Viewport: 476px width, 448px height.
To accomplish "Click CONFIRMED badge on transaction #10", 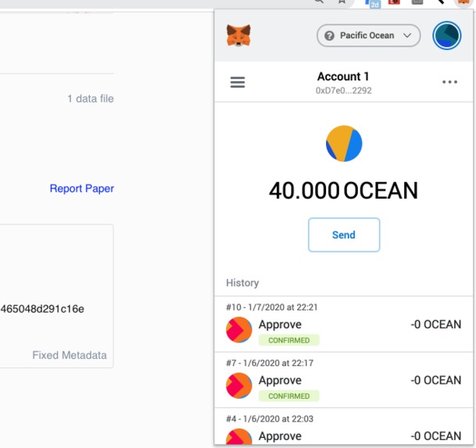I will 289,340.
